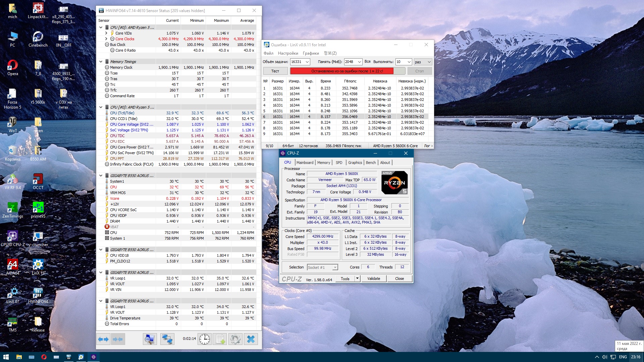Open HWiNFO remote network monitors icon
This screenshot has height=362, width=644.
[x=167, y=339]
